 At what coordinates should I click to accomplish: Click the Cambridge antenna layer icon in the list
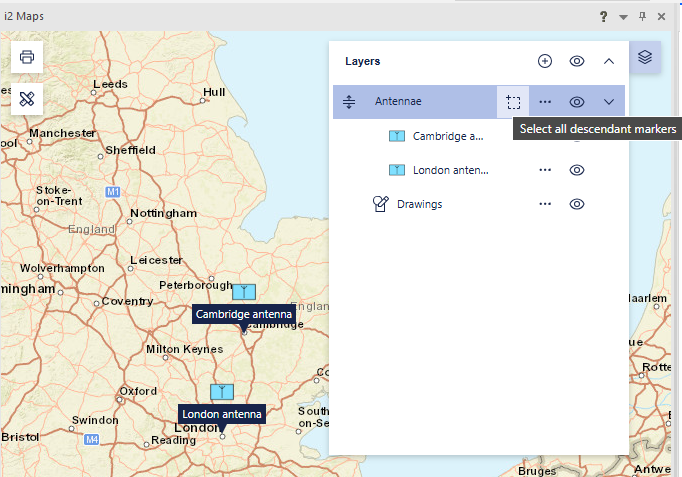(396, 136)
